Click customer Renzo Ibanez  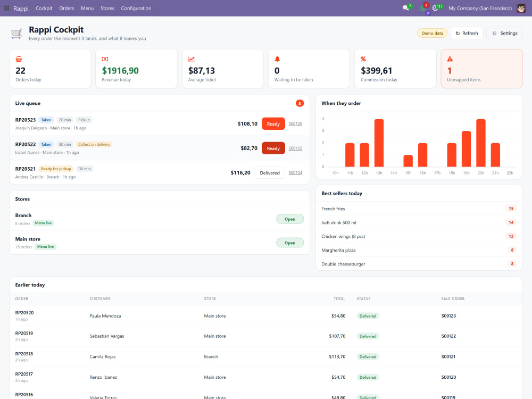pyautogui.click(x=103, y=377)
